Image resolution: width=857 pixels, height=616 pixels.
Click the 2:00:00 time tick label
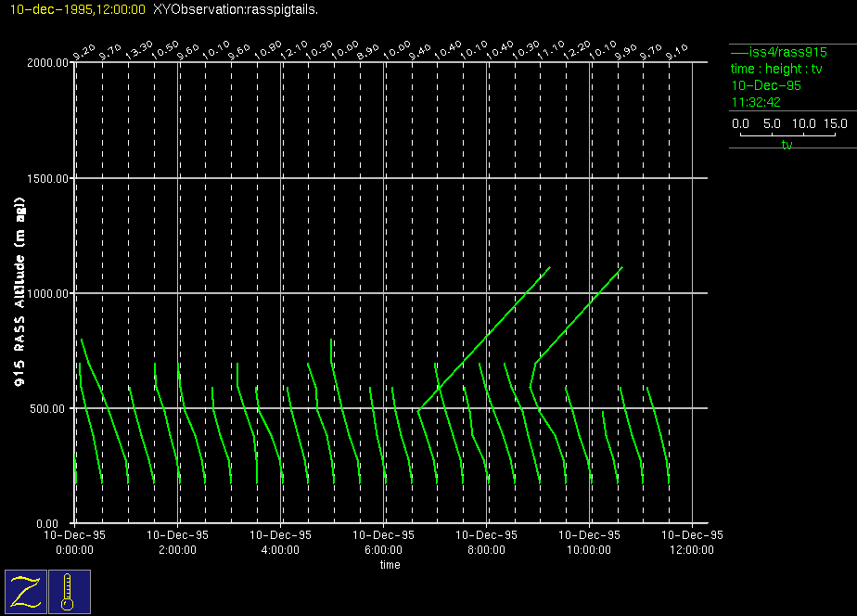pos(177,549)
